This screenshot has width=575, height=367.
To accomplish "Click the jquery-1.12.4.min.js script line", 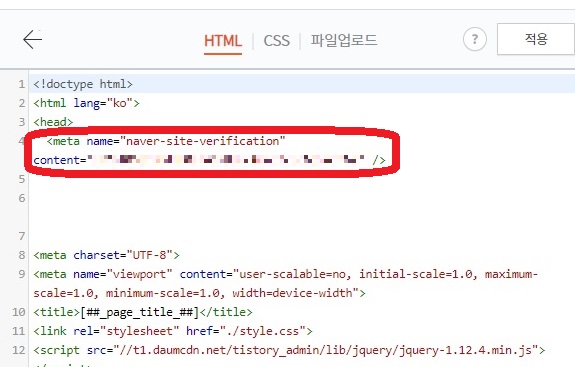I will coord(289,350).
